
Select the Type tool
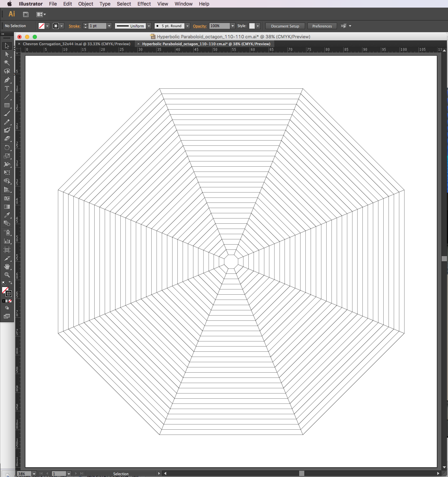[x=7, y=88]
